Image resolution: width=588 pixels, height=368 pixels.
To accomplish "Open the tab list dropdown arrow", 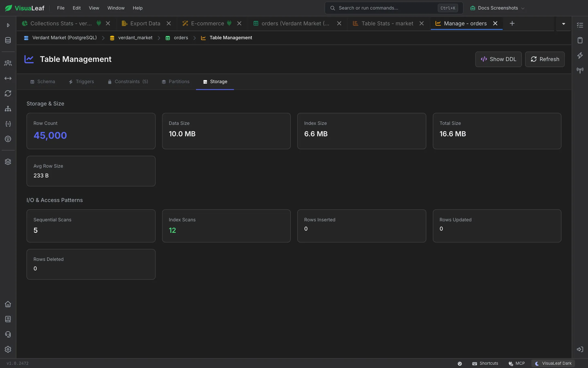I will [x=563, y=24].
